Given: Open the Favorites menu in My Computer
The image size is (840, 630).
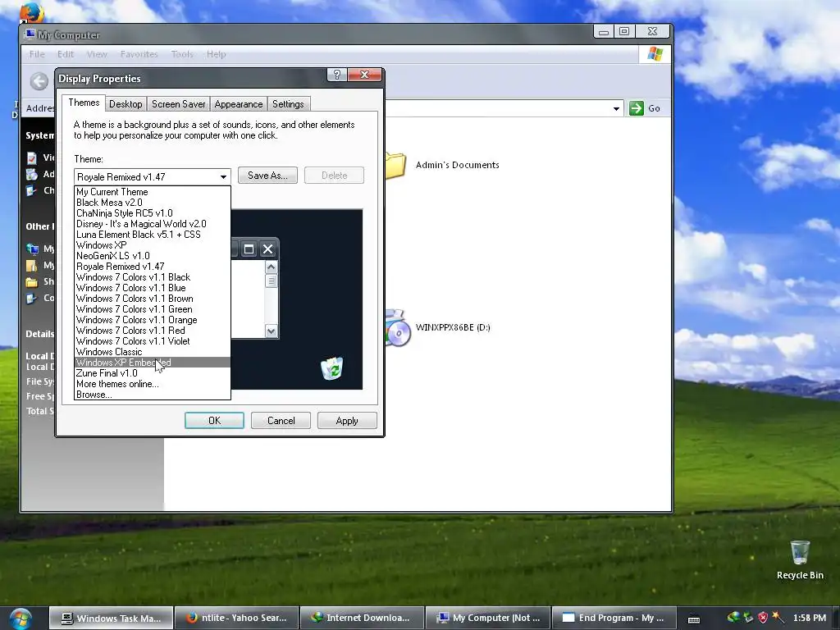Looking at the screenshot, I should pos(139,54).
